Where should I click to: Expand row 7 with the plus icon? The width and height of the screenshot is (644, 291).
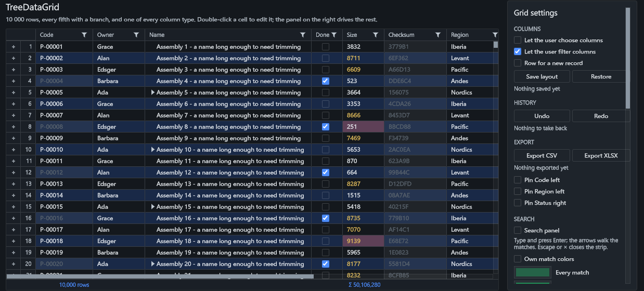click(14, 115)
